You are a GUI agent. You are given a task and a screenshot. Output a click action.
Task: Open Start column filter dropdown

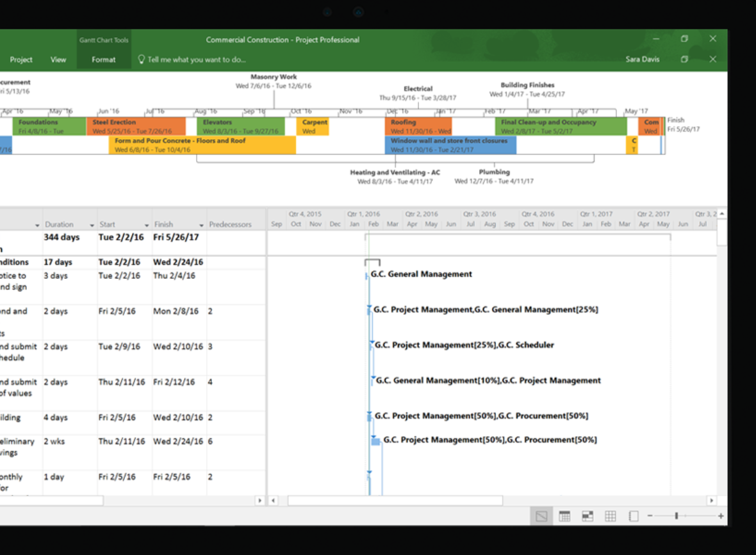point(147,225)
